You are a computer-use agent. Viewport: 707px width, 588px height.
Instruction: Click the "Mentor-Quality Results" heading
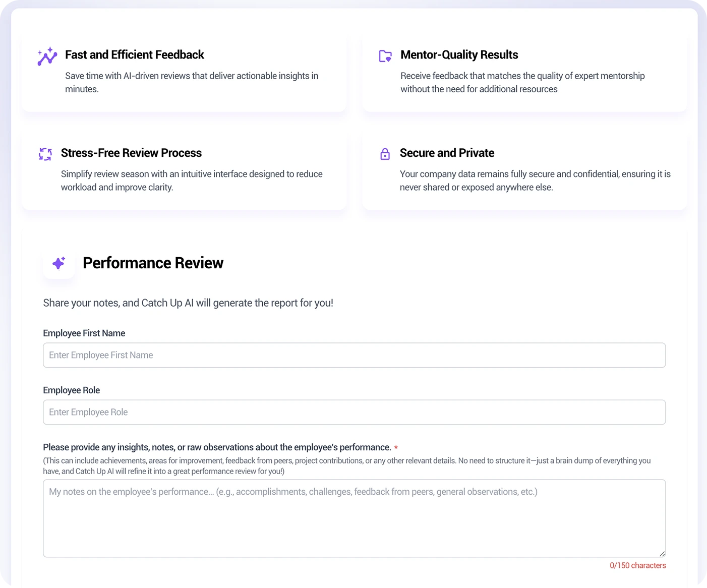(459, 54)
